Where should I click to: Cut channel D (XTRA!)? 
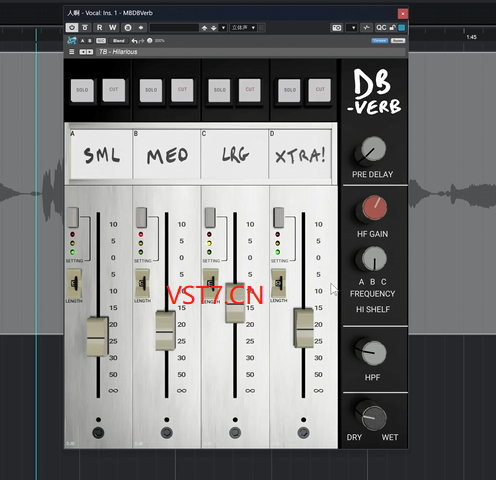(320, 90)
